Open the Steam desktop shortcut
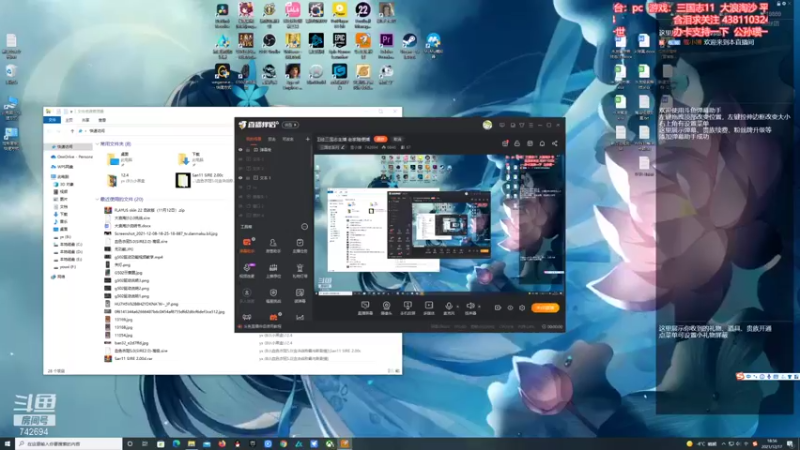This screenshot has height=450, width=800. click(409, 41)
